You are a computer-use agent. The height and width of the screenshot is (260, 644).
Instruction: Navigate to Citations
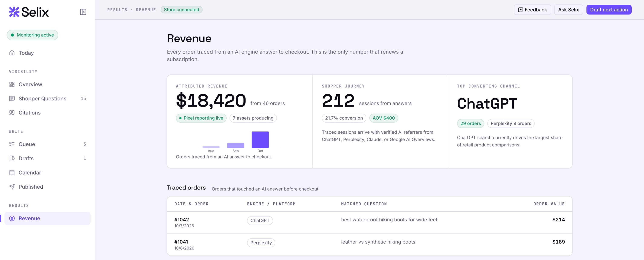click(x=30, y=113)
